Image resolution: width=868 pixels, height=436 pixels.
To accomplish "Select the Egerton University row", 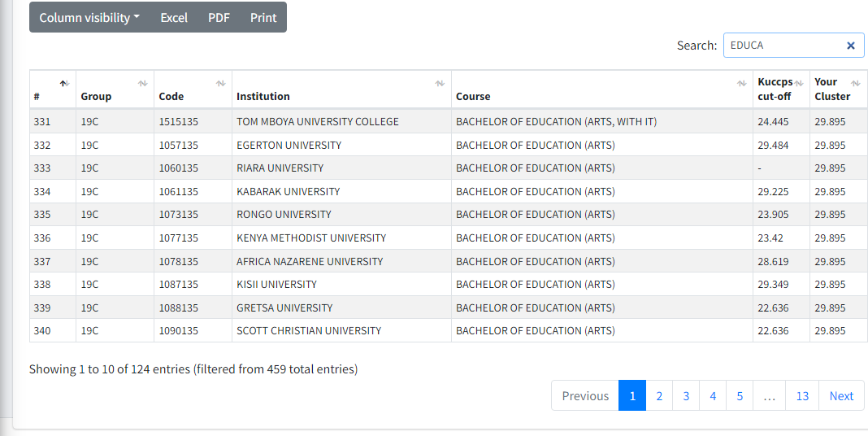I will pyautogui.click(x=289, y=145).
